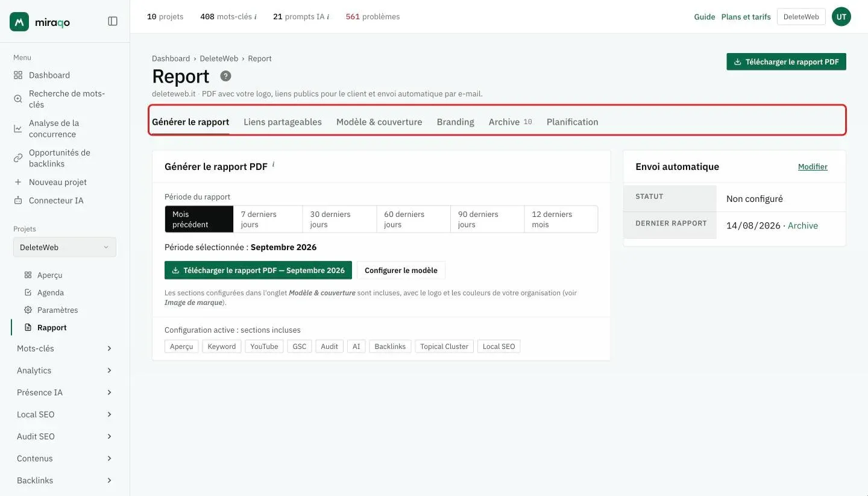Click the miraqo logo icon
This screenshot has width=868, height=496.
tap(19, 22)
